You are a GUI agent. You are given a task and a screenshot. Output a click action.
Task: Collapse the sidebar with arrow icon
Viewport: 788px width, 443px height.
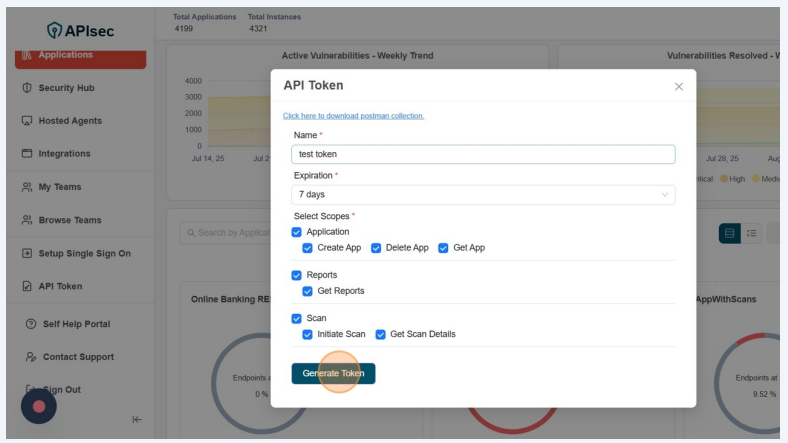click(137, 419)
